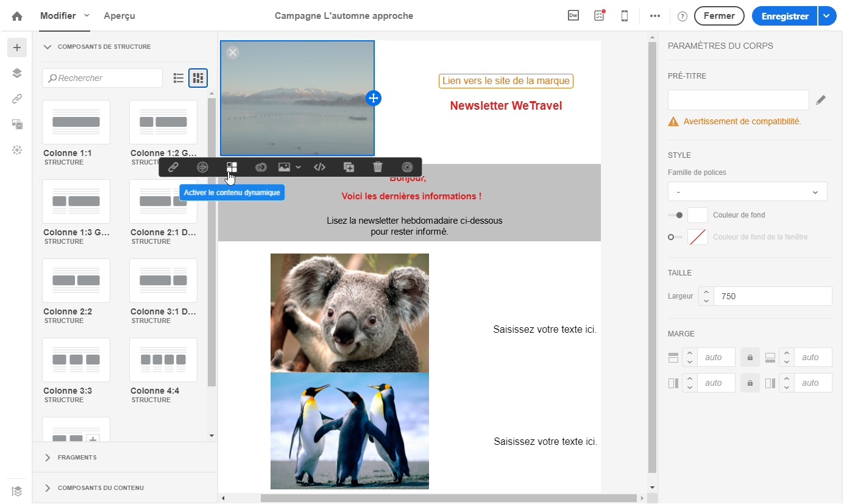Image resolution: width=844 pixels, height=504 pixels.
Task: Select the 'Newsletter WeTravel' heading
Action: [506, 106]
